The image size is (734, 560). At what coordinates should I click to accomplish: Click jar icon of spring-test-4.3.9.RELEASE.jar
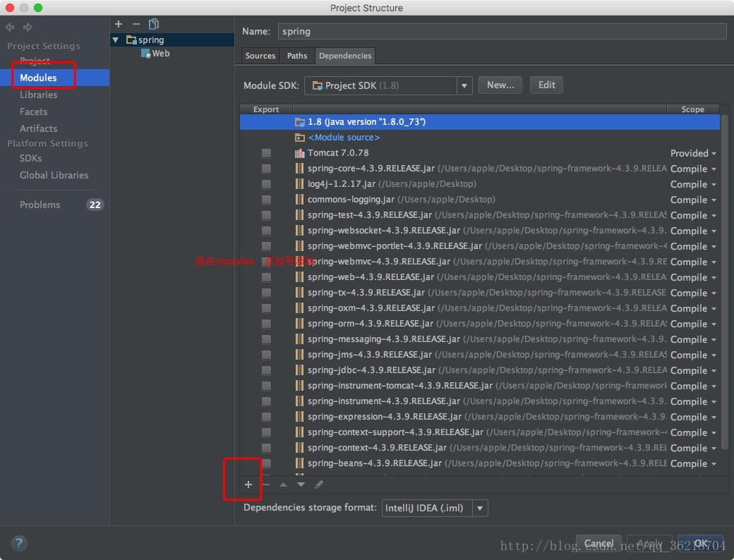point(299,214)
